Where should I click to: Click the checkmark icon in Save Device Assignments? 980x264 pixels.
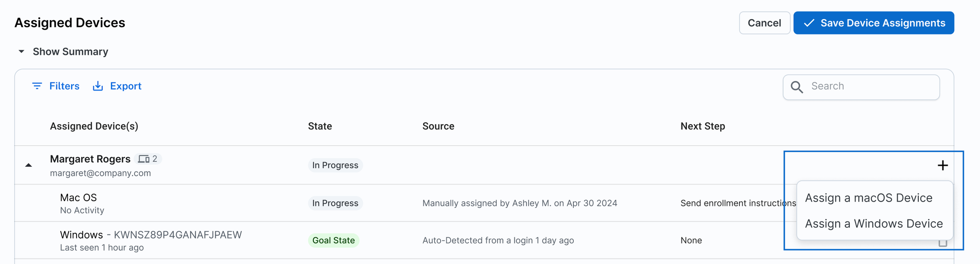(809, 23)
